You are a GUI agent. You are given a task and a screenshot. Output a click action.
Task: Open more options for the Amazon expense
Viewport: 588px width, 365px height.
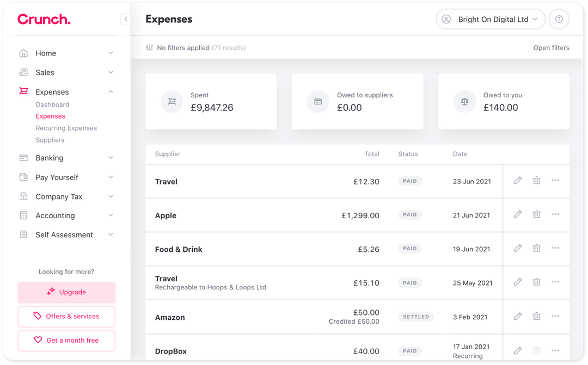click(x=555, y=316)
